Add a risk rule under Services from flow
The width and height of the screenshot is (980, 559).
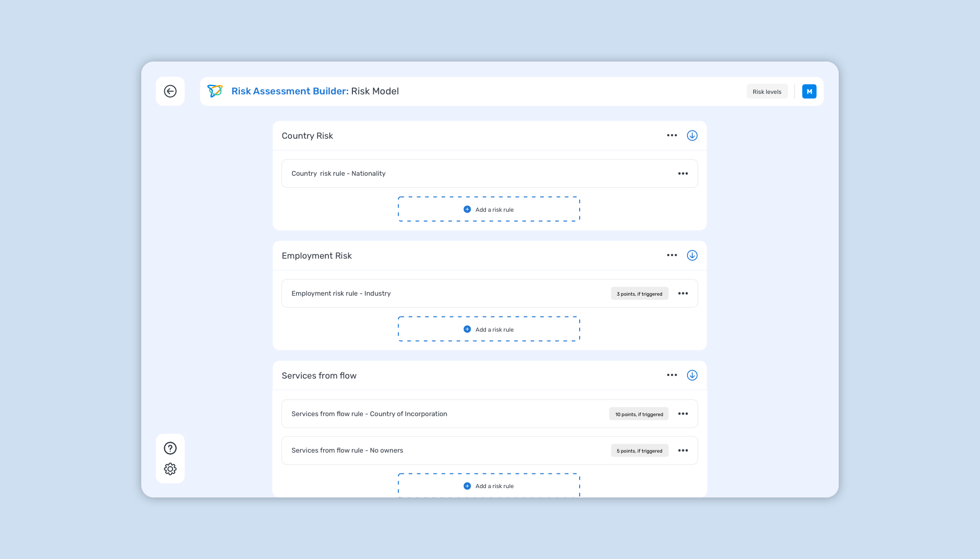point(489,485)
